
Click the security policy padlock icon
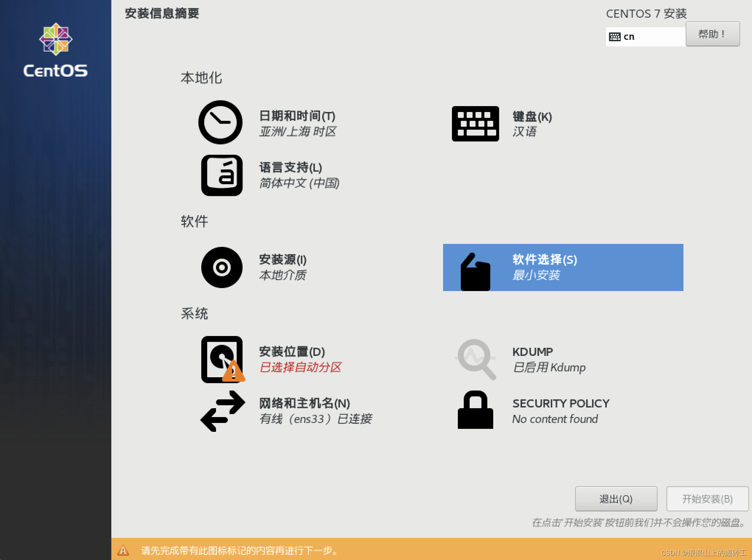point(475,410)
